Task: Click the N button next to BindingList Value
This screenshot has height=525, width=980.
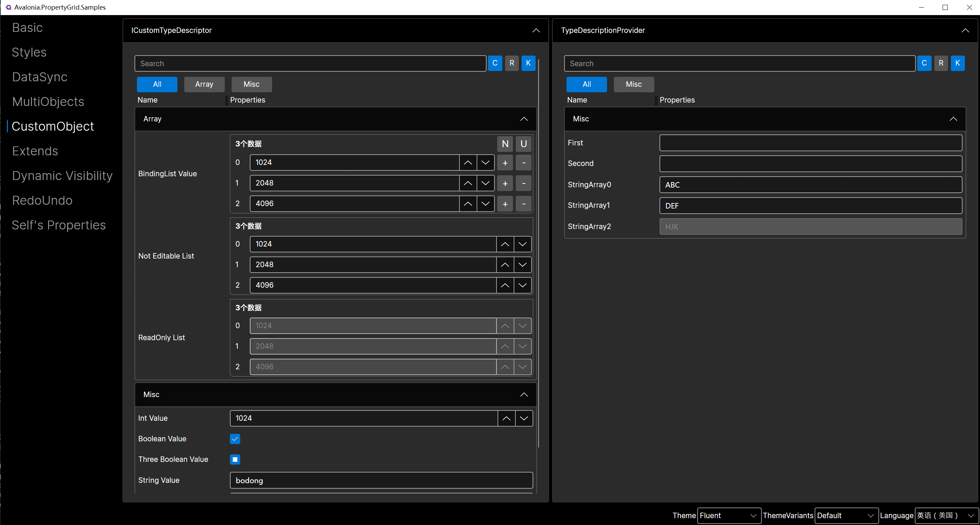Action: 505,143
